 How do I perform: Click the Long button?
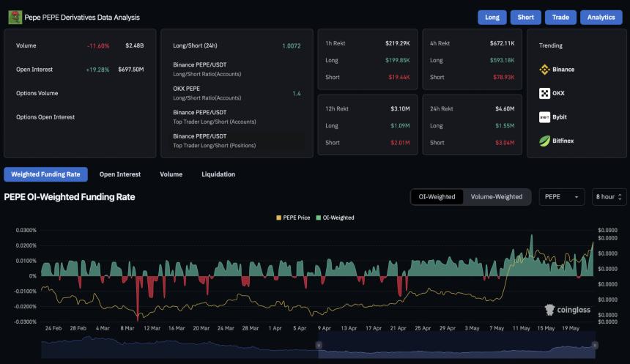click(x=492, y=18)
